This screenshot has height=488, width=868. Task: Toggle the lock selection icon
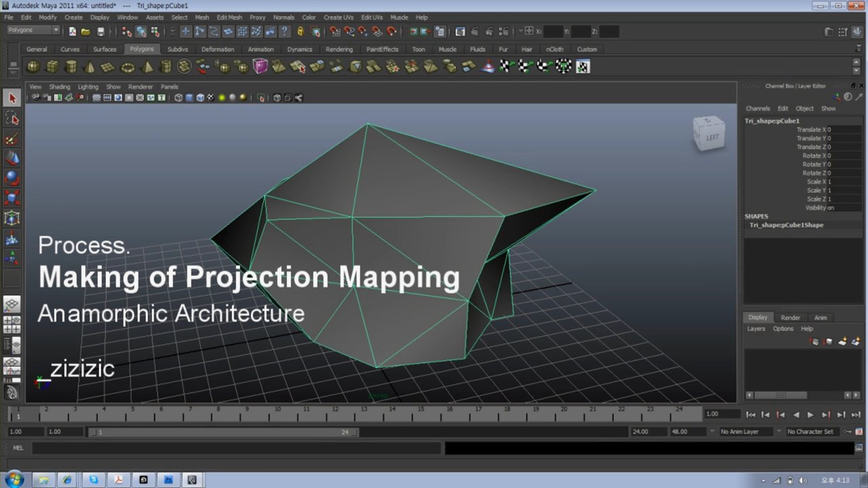(300, 32)
